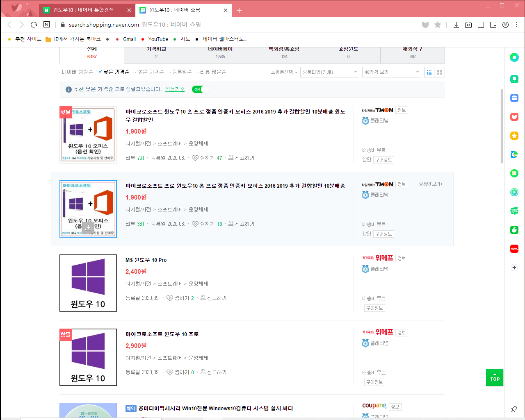Open the green coffee-cup cafe sidebar icon
The image size is (525, 420).
514,230
